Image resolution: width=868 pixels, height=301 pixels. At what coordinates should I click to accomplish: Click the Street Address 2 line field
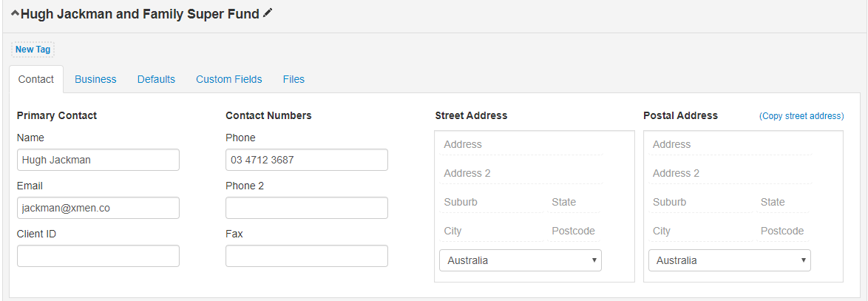click(x=521, y=173)
